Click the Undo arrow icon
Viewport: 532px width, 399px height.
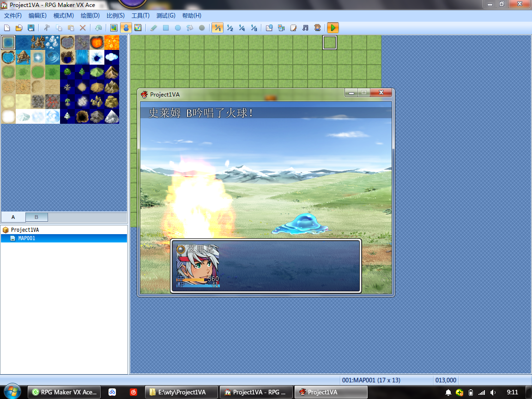pos(98,28)
